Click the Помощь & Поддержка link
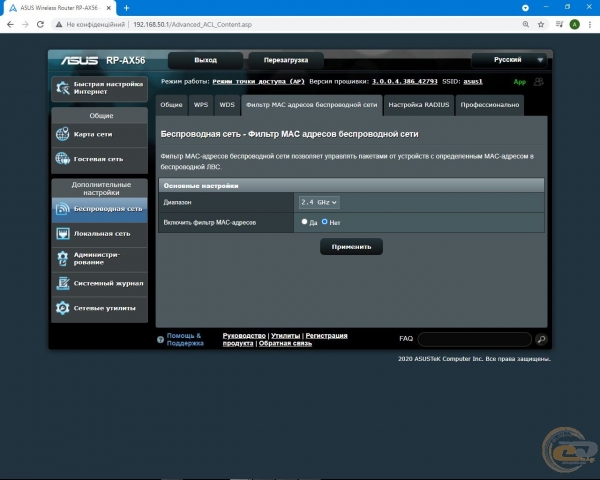Viewport: 600px width, 480px height. click(185, 340)
